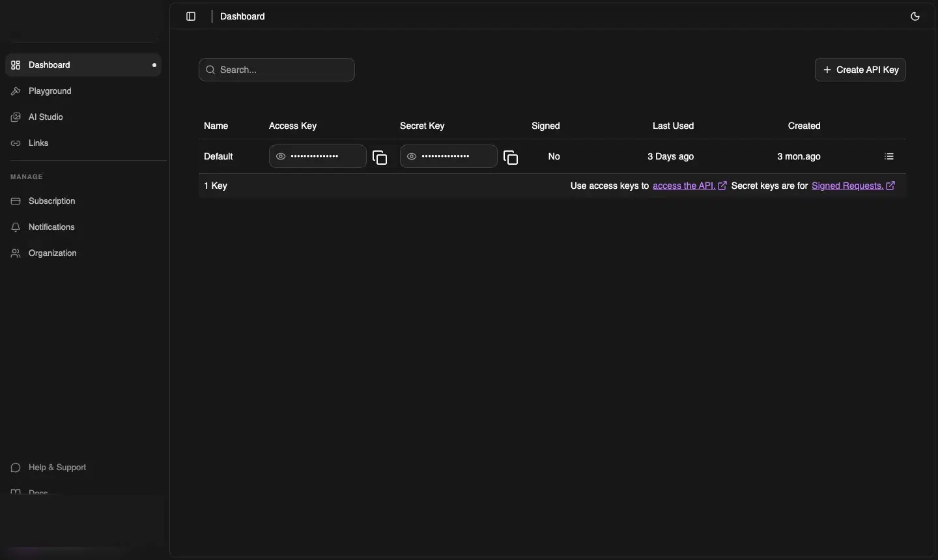Image resolution: width=938 pixels, height=560 pixels.
Task: Click the Organization people icon
Action: pyautogui.click(x=16, y=253)
